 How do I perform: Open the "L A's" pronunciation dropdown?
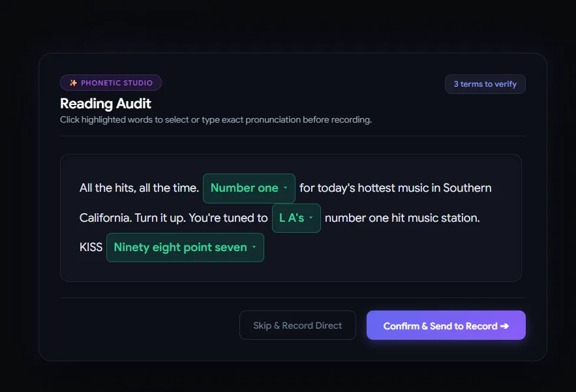point(296,218)
